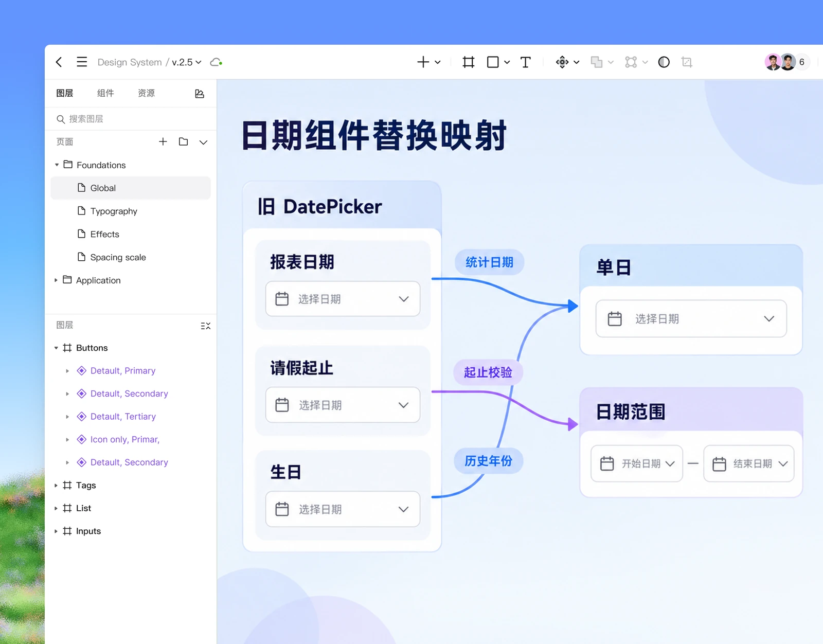Switch to the 资源 tab
Viewport: 823px width, 644px height.
click(x=147, y=93)
